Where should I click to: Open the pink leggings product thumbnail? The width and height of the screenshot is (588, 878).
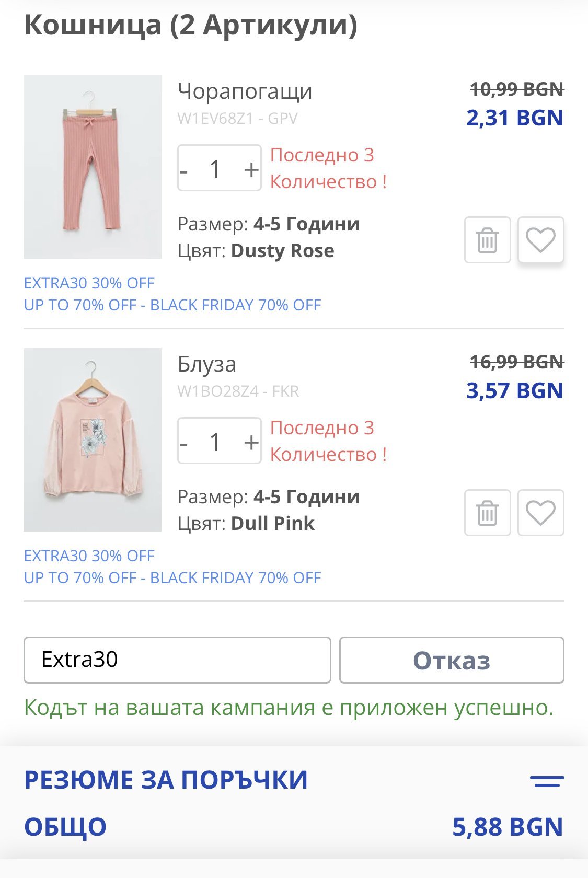click(x=93, y=167)
